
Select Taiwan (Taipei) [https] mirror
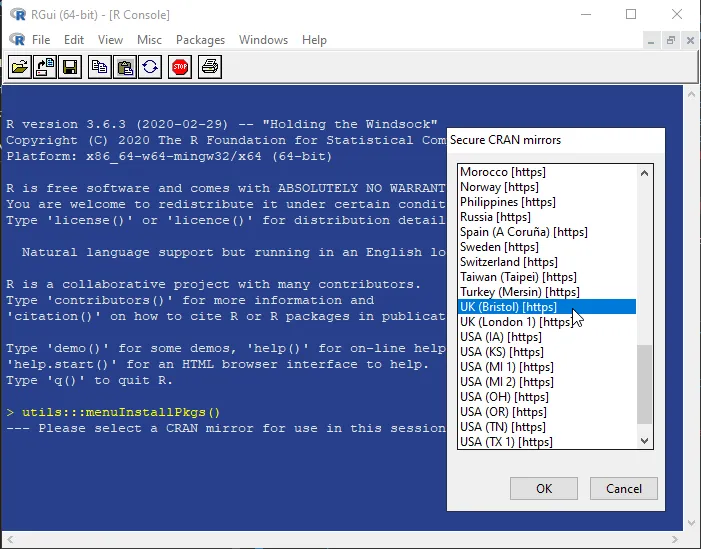547,277
